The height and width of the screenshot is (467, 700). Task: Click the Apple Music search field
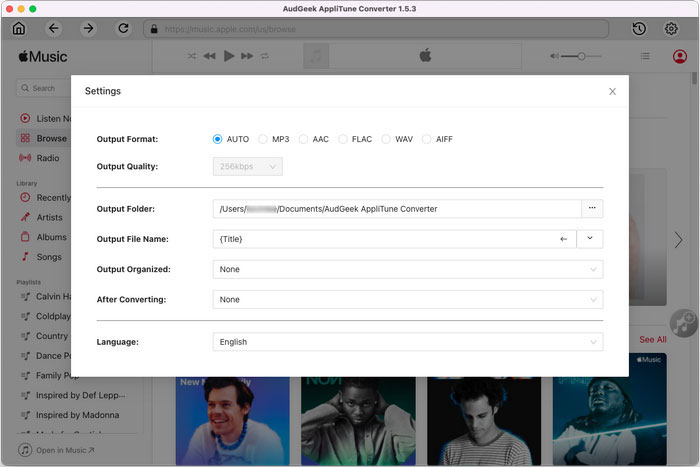click(43, 88)
